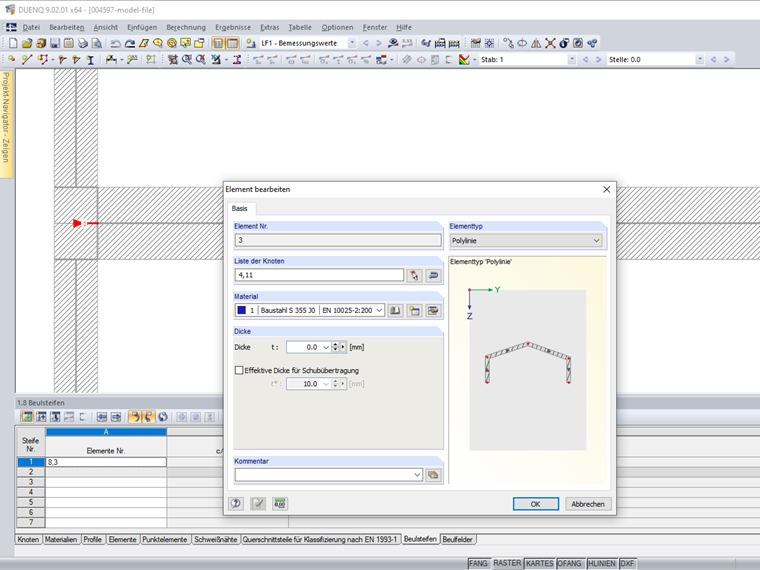Toggle the first table view button in the toolbar
The image size is (760, 570).
pos(218,43)
